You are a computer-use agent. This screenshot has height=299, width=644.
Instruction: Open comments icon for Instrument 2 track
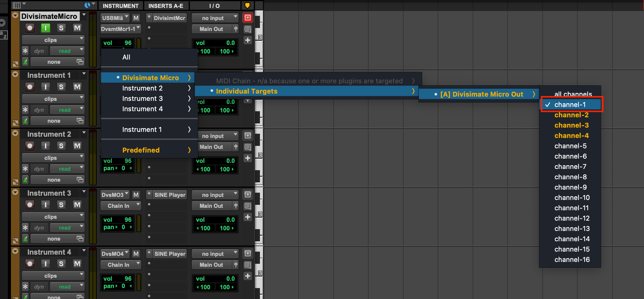(x=248, y=147)
